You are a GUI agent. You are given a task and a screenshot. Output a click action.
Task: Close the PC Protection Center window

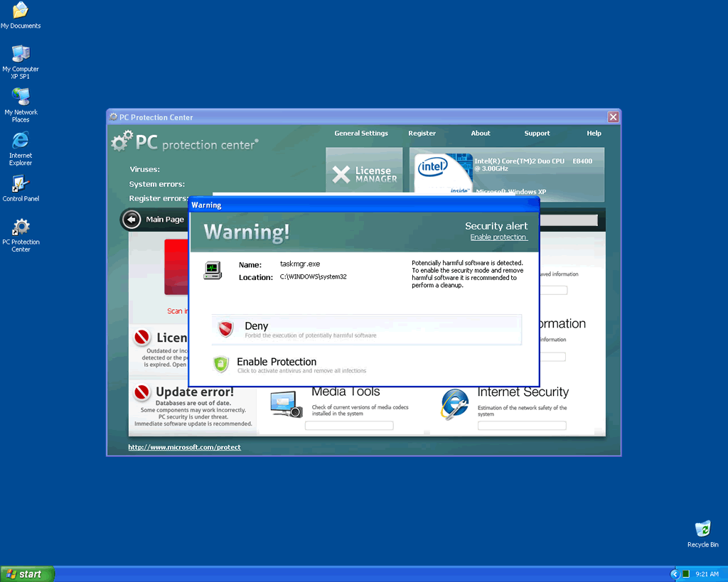click(x=613, y=117)
